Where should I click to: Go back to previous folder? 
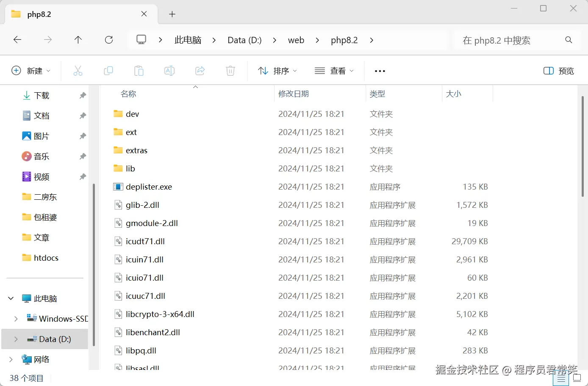tap(17, 40)
